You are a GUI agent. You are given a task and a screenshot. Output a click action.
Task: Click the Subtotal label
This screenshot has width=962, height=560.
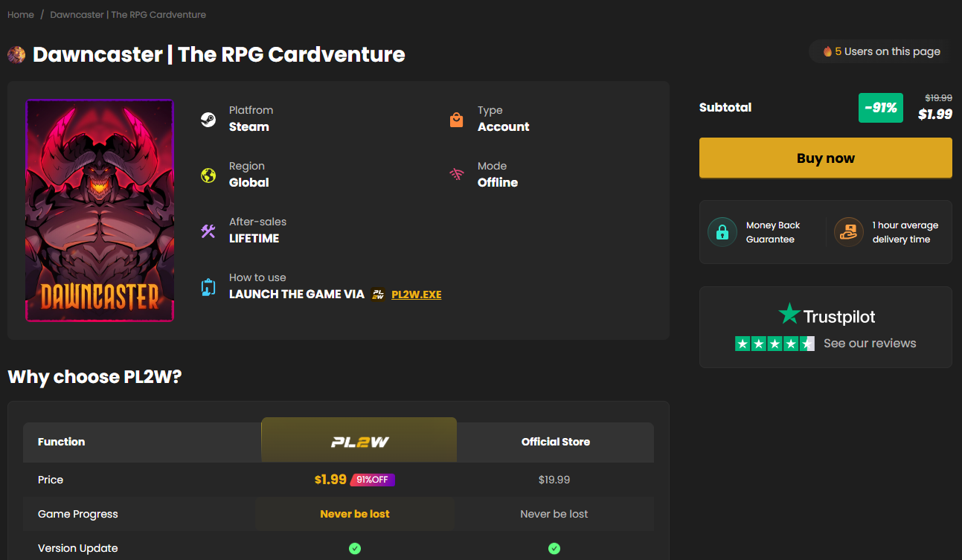point(725,108)
